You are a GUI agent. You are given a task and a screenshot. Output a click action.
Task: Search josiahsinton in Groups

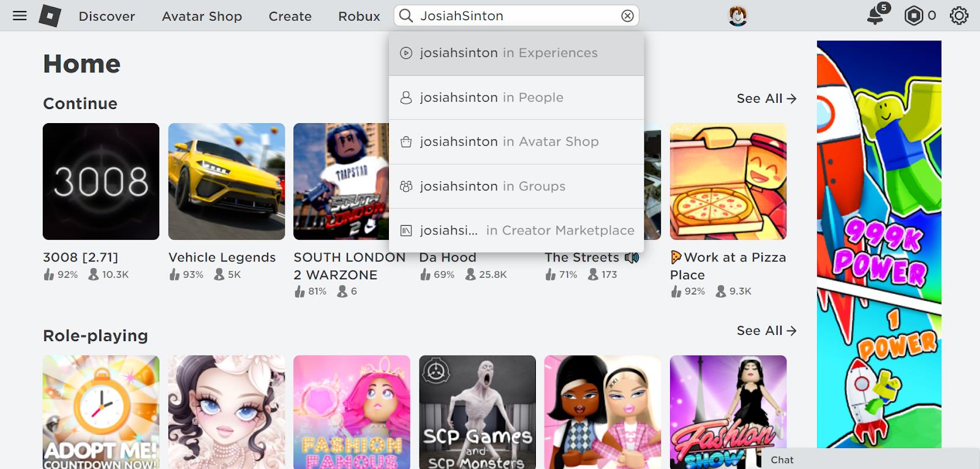[516, 186]
